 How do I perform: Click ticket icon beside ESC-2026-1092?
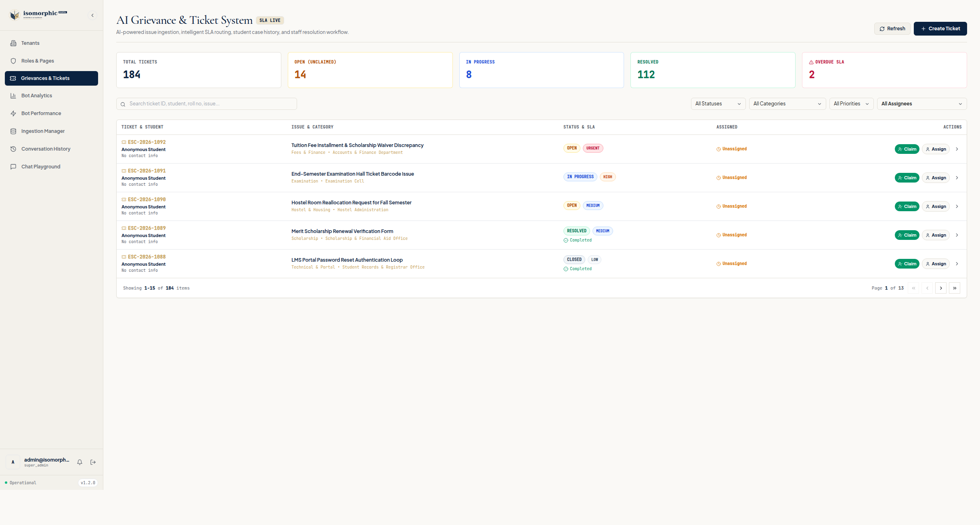click(x=124, y=142)
